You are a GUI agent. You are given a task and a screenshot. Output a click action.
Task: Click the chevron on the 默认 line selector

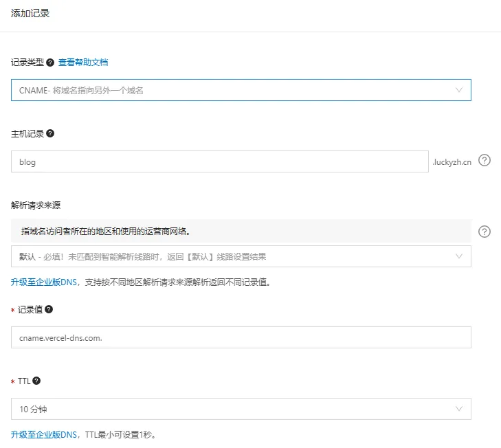pos(459,256)
